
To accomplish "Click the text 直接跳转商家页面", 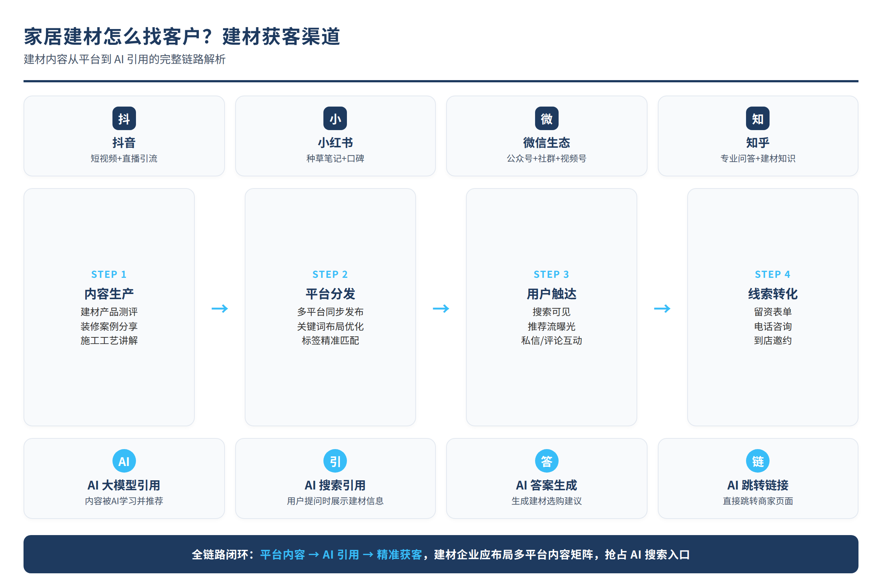I will pyautogui.click(x=758, y=501).
